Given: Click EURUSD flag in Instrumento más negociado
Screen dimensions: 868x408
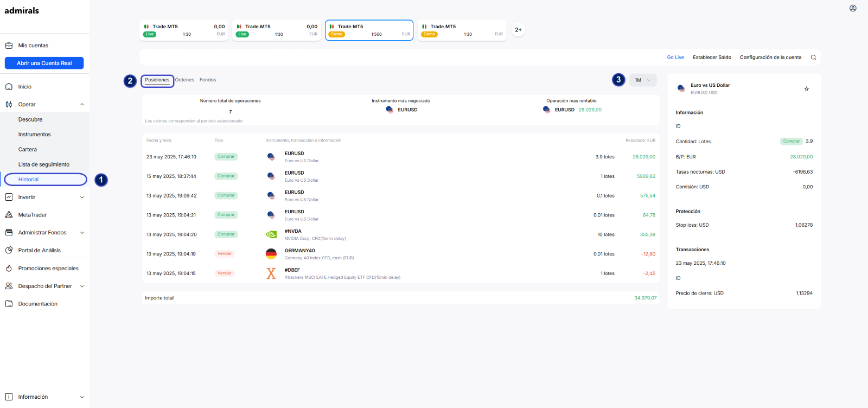Looking at the screenshot, I should (390, 110).
